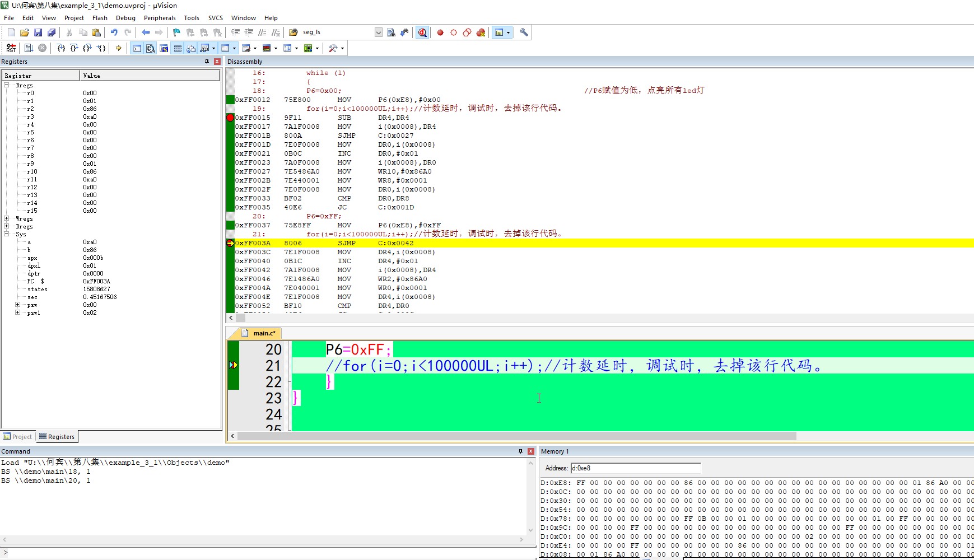974x560 pixels.
Task: Open the seg_ls find combo box dropdown
Action: coord(379,32)
